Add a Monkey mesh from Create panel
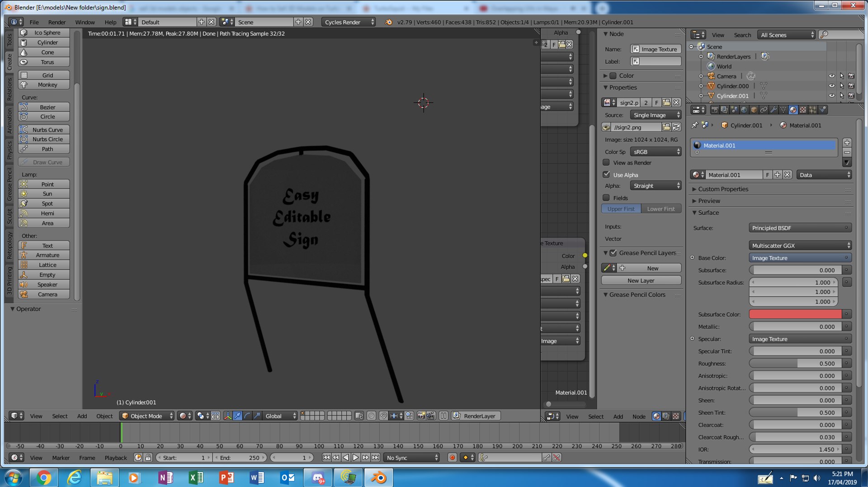 [x=44, y=85]
